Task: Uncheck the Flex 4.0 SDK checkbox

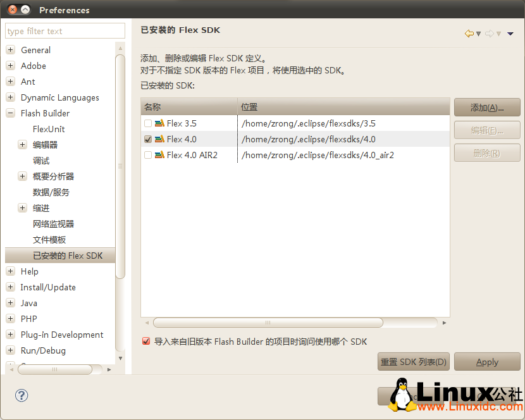Action: (148, 139)
